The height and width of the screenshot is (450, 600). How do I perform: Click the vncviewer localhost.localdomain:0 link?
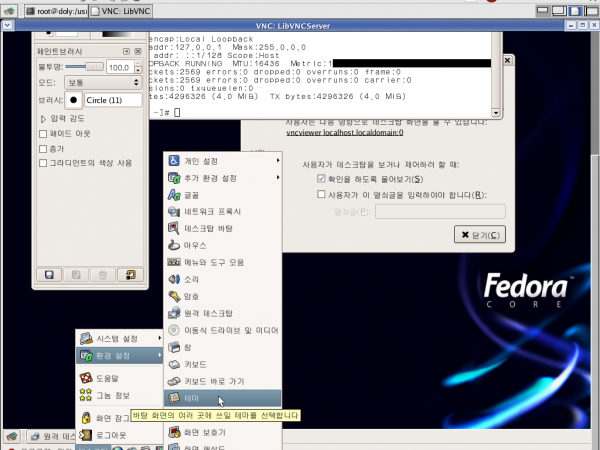point(344,132)
